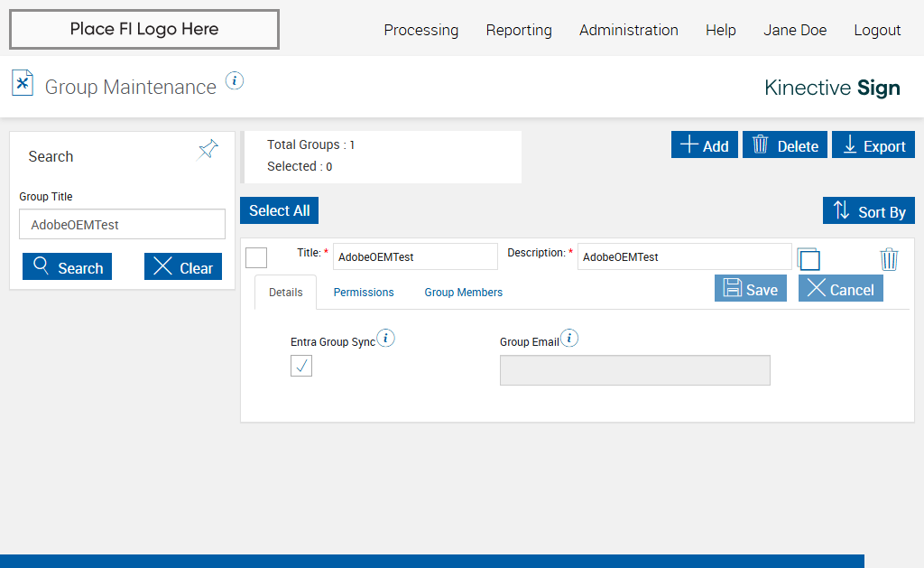This screenshot has width=924, height=568.
Task: Tick the AdobeOEMTest group selection checkbox
Action: click(256, 257)
